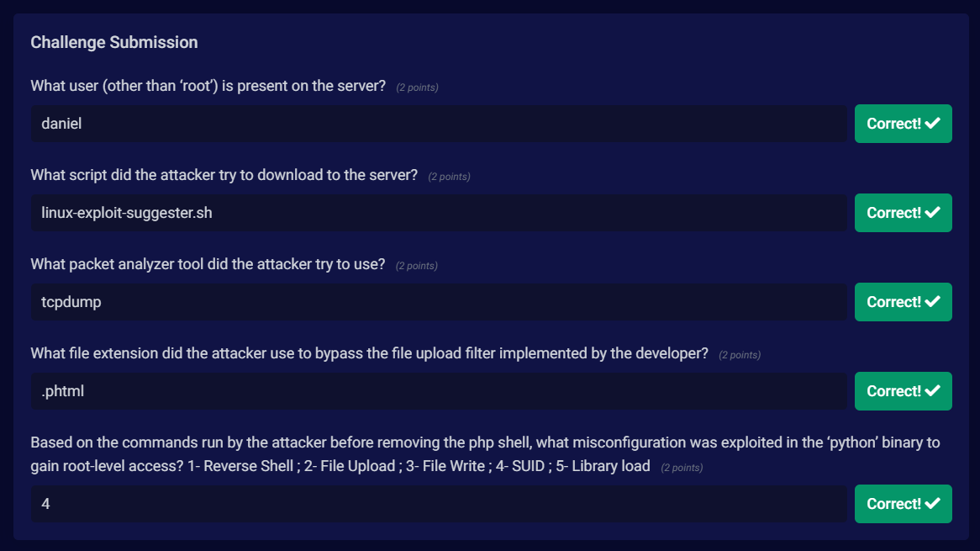Image resolution: width=980 pixels, height=551 pixels.
Task: Click the Correct! button for python misconfiguration question
Action: pos(904,503)
